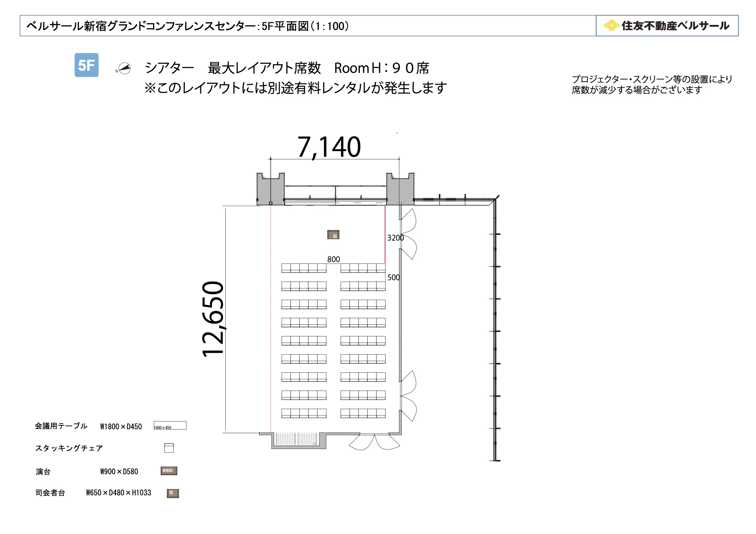
Task: Click the front-left chair row block
Action: click(x=304, y=268)
